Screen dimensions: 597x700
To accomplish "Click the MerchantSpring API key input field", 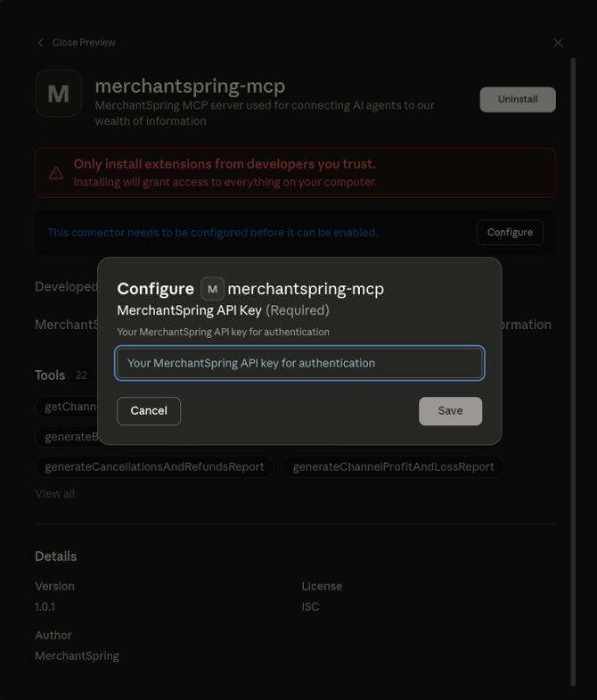I will (299, 363).
